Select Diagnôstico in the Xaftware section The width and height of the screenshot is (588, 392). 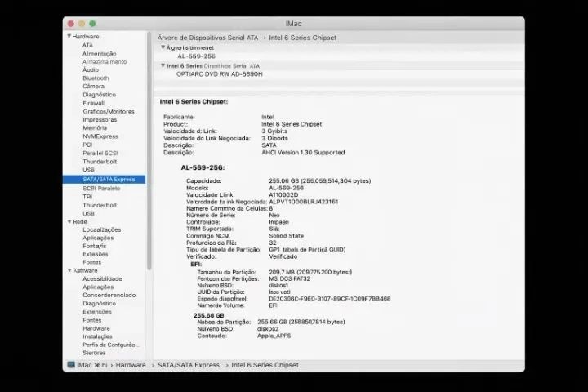click(100, 304)
